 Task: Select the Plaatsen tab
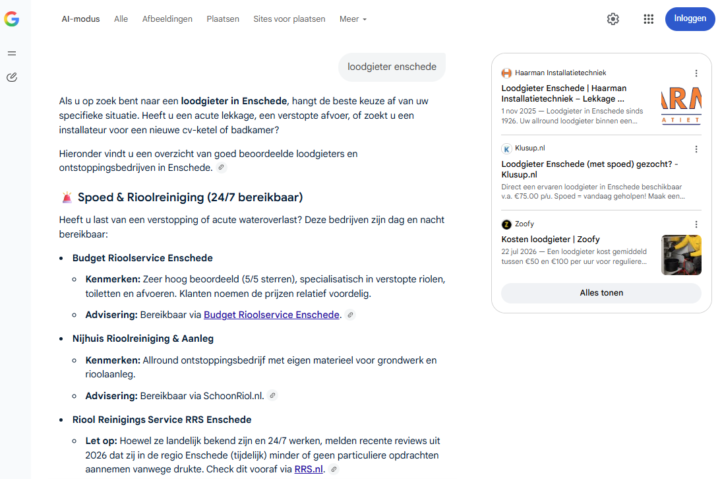click(x=223, y=19)
